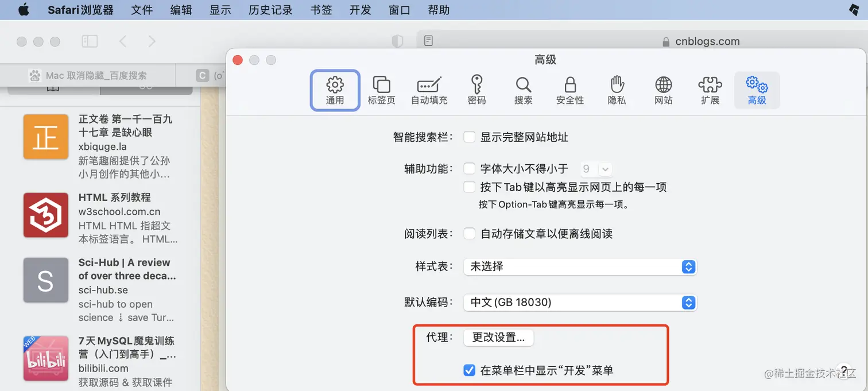Go forward with the Safari forward arrow
This screenshot has width=868, height=391.
coord(152,41)
